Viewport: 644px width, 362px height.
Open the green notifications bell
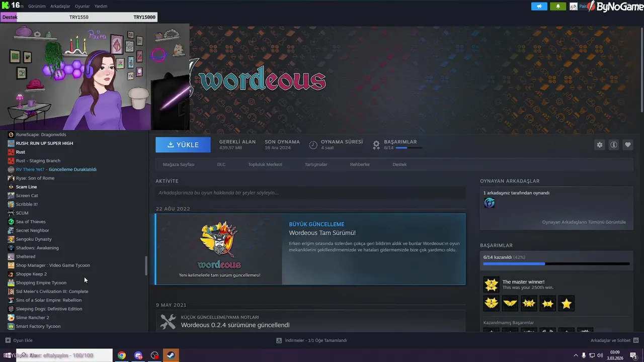(x=558, y=7)
